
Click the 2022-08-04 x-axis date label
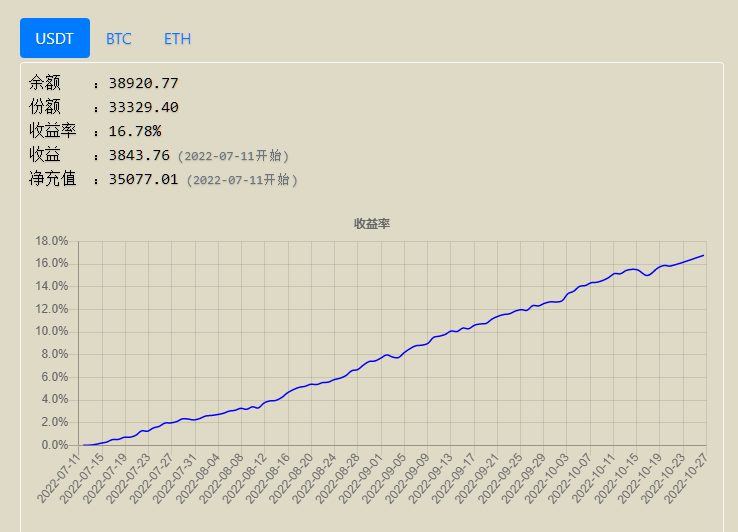[198, 478]
